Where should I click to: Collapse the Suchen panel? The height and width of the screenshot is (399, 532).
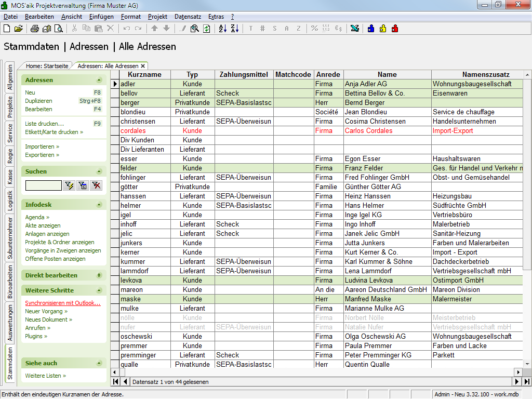click(99, 171)
